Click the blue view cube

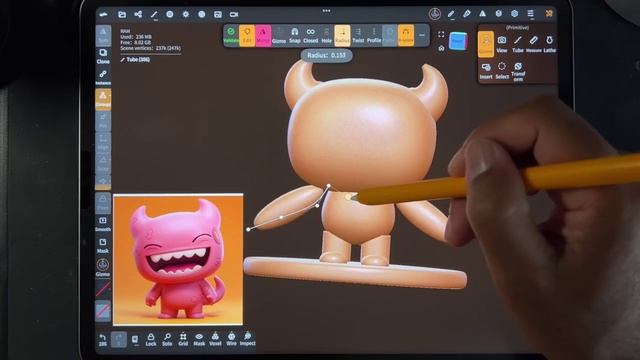click(x=458, y=41)
